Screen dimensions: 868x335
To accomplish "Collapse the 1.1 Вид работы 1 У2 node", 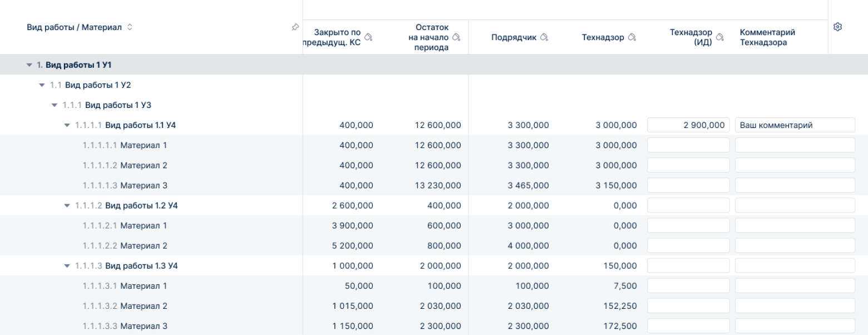I will pyautogui.click(x=41, y=85).
